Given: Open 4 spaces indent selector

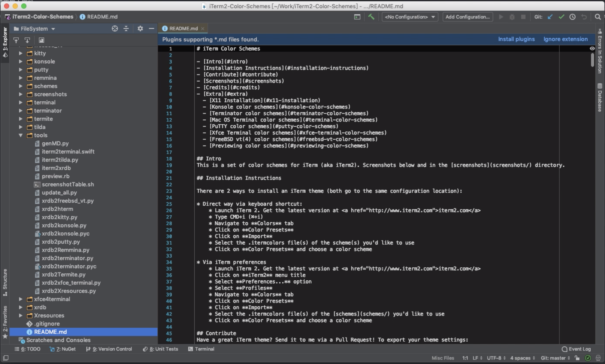Looking at the screenshot, I should click(x=523, y=358).
